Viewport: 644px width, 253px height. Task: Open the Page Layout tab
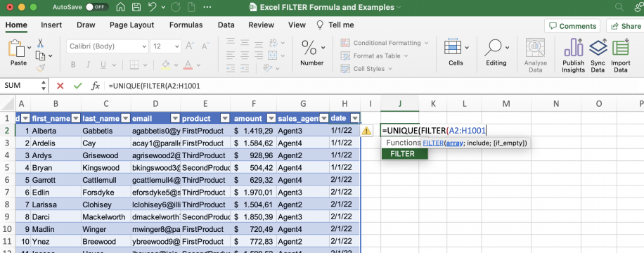coord(132,25)
